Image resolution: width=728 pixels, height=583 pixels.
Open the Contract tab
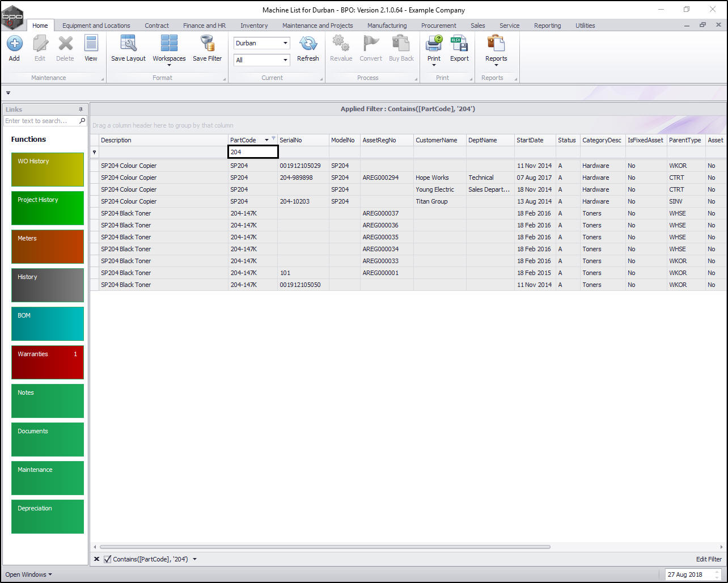click(157, 26)
